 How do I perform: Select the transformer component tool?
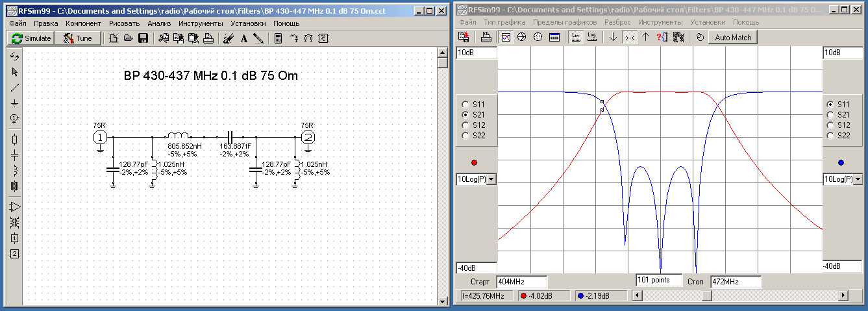tap(15, 223)
